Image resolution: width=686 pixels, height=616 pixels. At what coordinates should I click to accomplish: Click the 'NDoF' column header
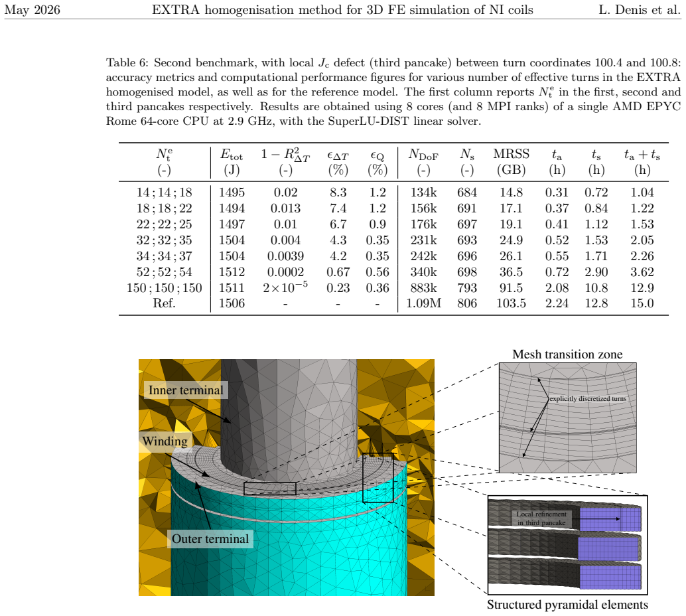(x=423, y=155)
